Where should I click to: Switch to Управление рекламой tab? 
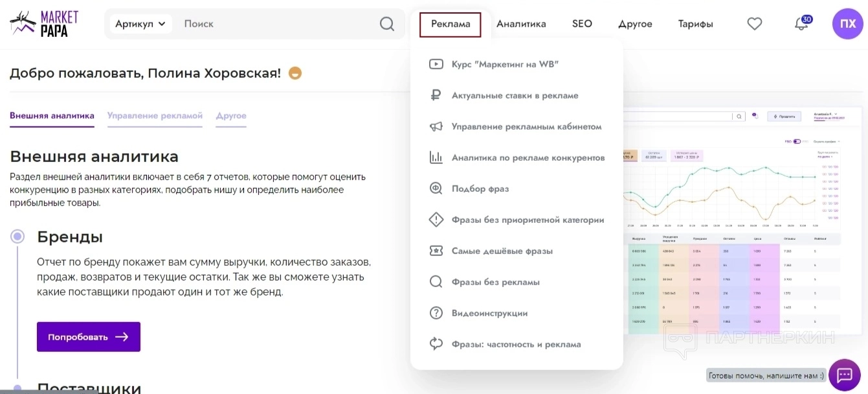point(155,116)
